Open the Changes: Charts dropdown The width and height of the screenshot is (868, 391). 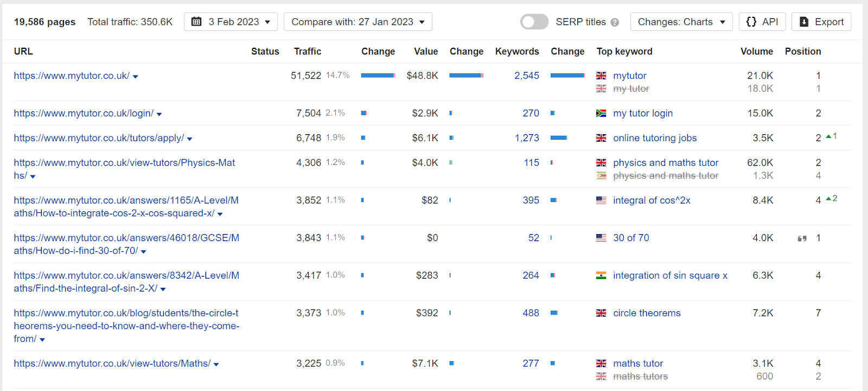coord(681,22)
